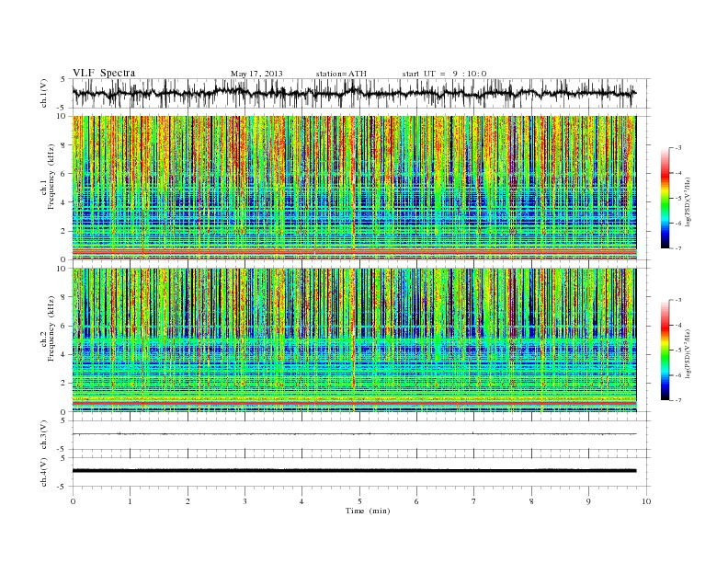Click the "ch.4(V)" axis label
The image size is (728, 563).
coord(44,472)
